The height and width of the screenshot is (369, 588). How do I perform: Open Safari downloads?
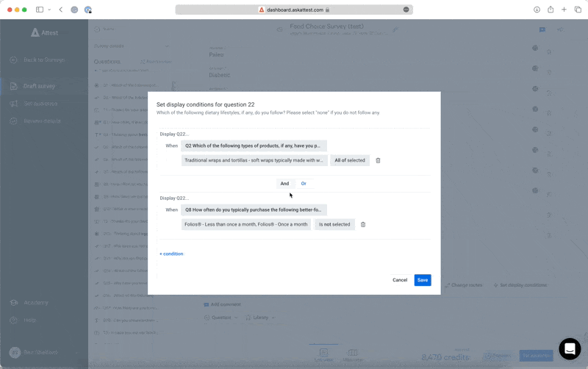click(537, 10)
